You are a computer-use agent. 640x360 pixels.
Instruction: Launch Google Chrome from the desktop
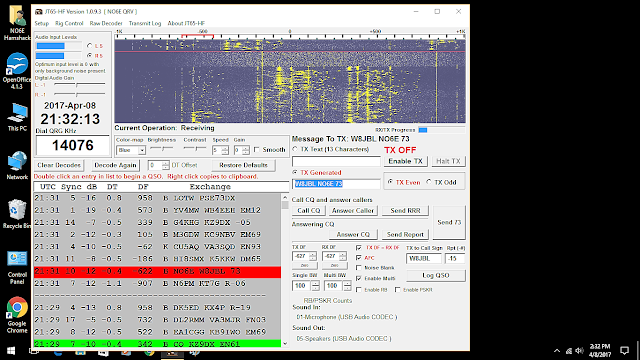tap(17, 315)
